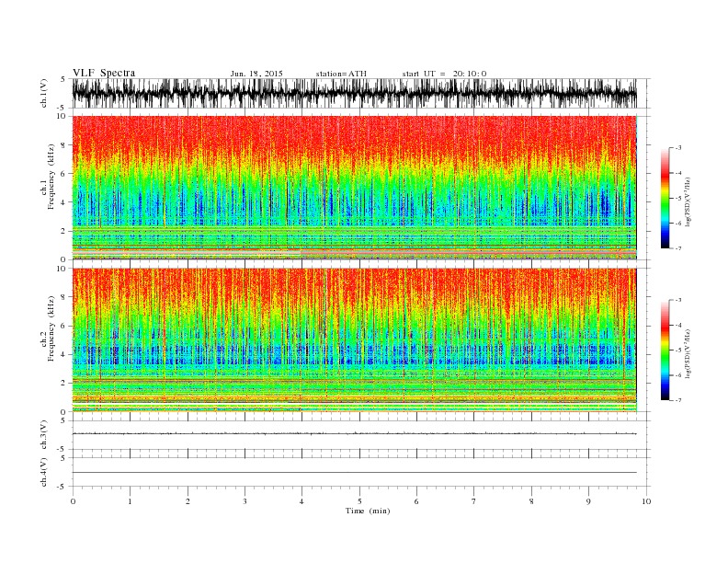Click the ch.4 flat voltage trace
Screen dimensions: 728x563
pyautogui.click(x=355, y=473)
